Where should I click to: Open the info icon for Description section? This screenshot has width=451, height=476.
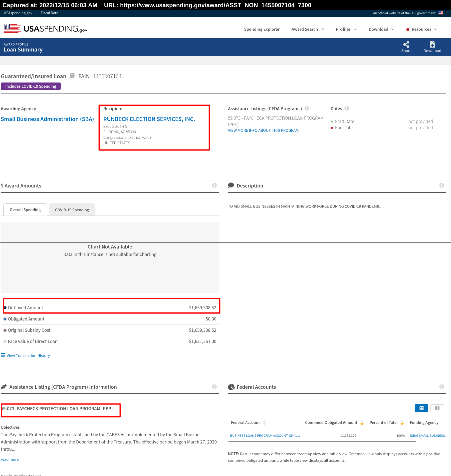[442, 185]
